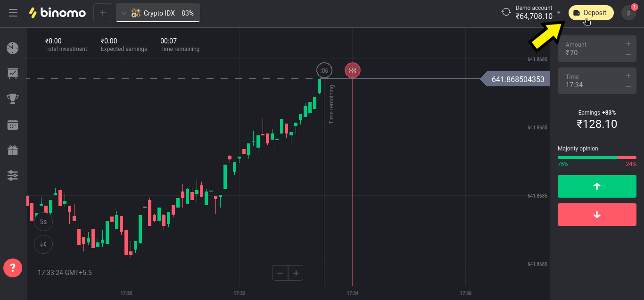This screenshot has height=300, width=644.
Task: Click the yellow Deposit button
Action: (591, 13)
